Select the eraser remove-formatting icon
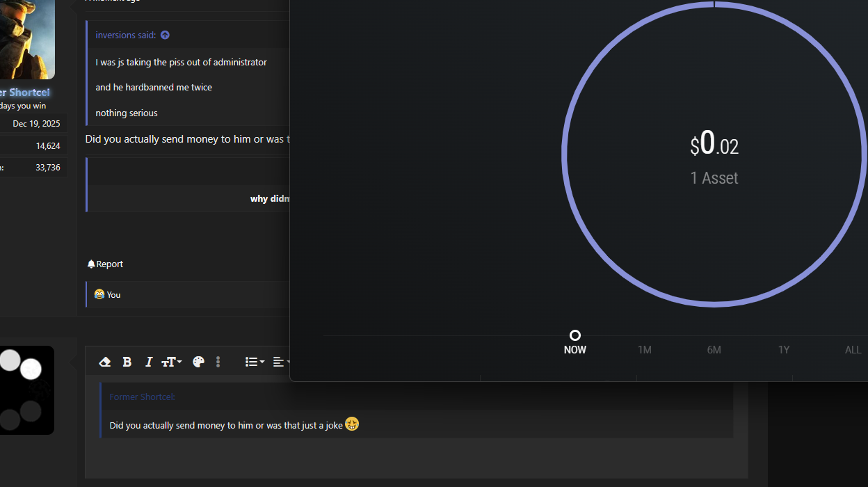Image resolution: width=868 pixels, height=487 pixels. pyautogui.click(x=105, y=362)
